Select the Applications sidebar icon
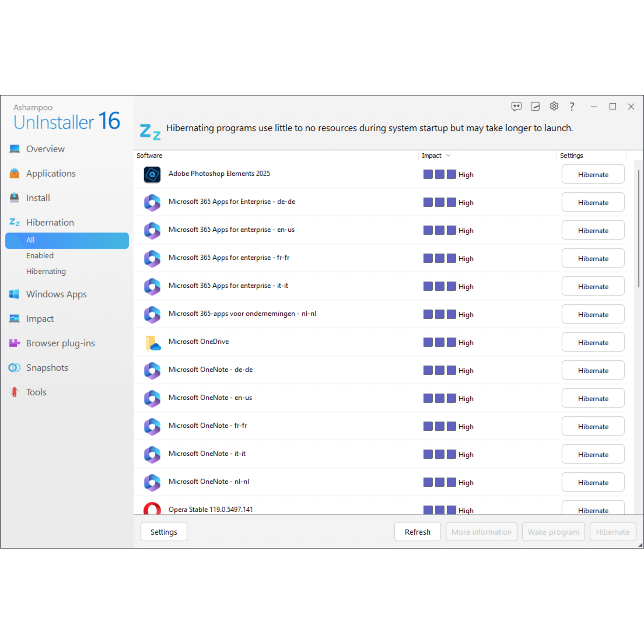The height and width of the screenshot is (644, 644). click(14, 173)
